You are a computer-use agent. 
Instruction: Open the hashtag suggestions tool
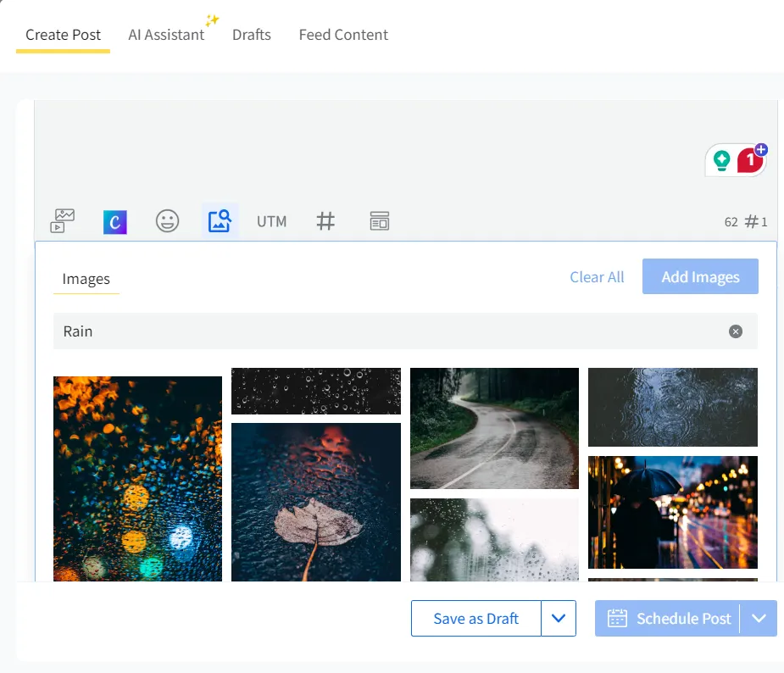pyautogui.click(x=325, y=220)
